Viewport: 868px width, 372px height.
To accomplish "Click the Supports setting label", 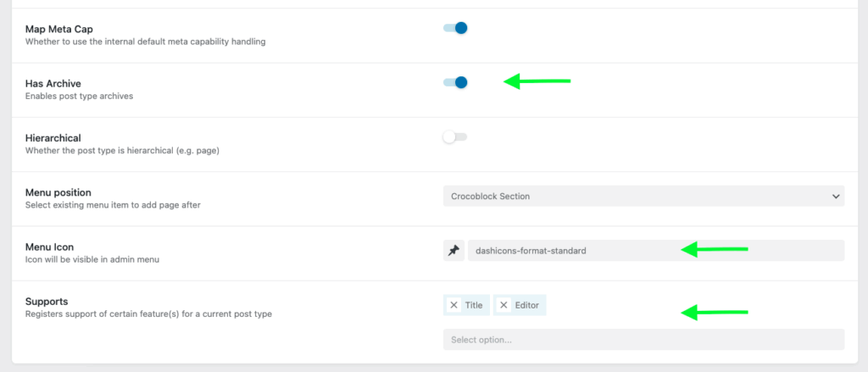I will click(x=47, y=301).
